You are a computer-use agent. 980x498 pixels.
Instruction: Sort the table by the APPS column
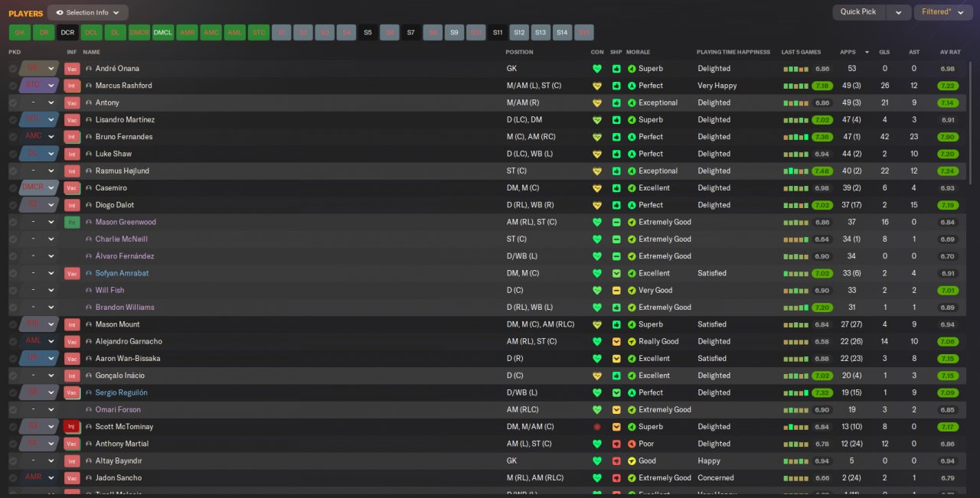[x=848, y=52]
